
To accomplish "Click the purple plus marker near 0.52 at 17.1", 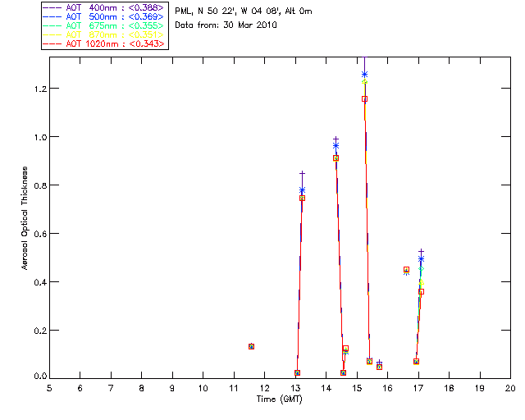I will point(421,251).
